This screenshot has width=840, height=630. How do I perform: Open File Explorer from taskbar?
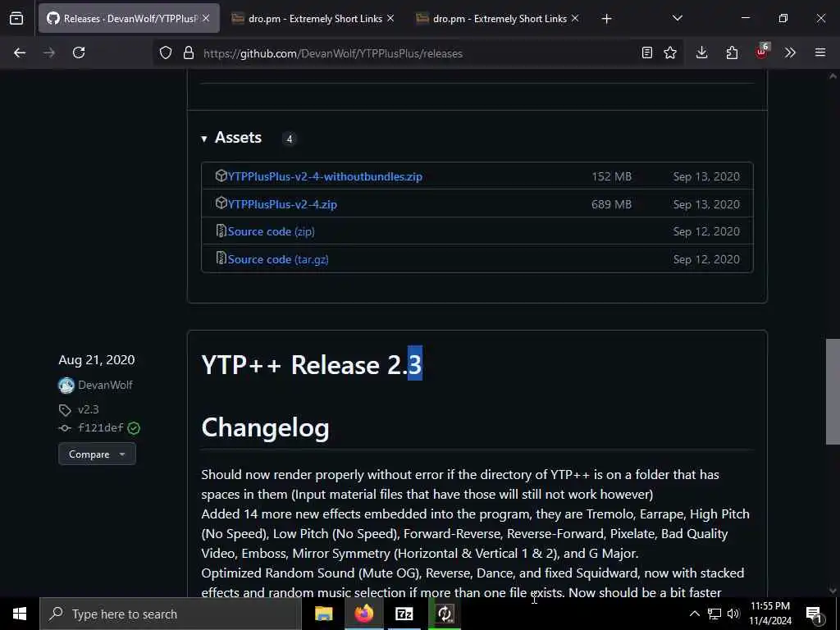[323, 614]
